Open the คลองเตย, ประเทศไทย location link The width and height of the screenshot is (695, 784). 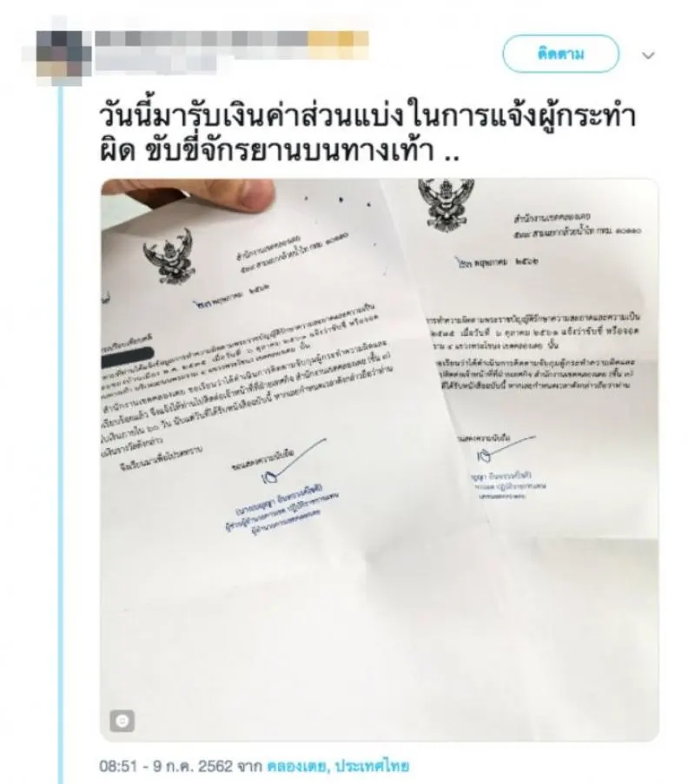click(338, 766)
